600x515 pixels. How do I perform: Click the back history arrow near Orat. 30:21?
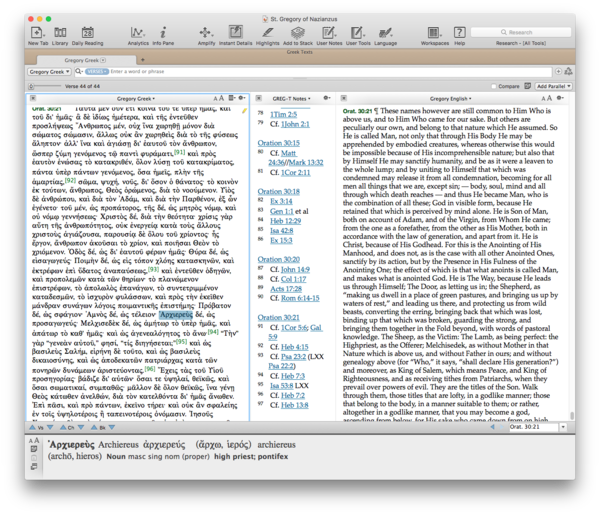click(x=492, y=427)
